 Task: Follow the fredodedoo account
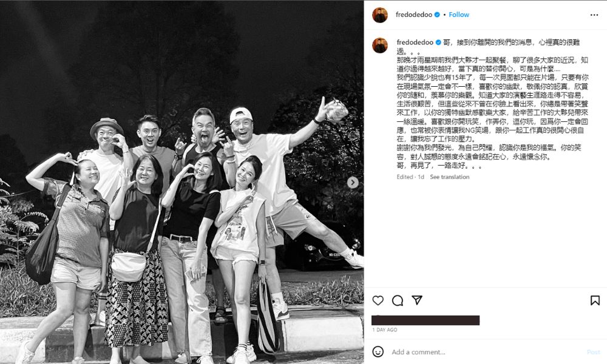[459, 15]
